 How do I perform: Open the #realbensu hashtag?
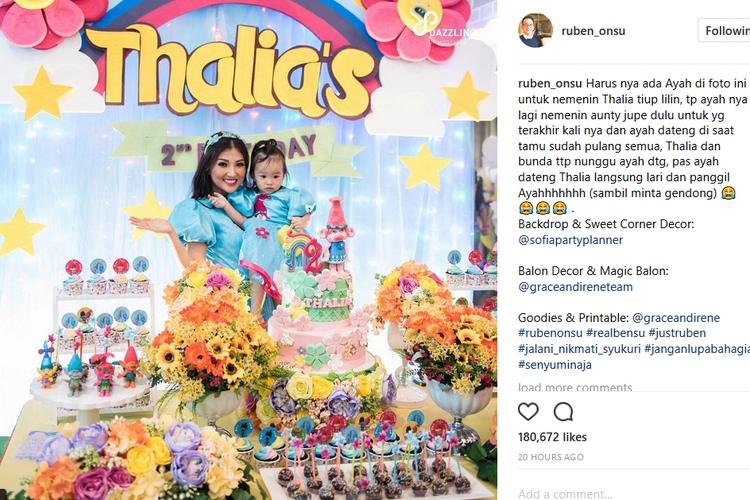pos(615,333)
